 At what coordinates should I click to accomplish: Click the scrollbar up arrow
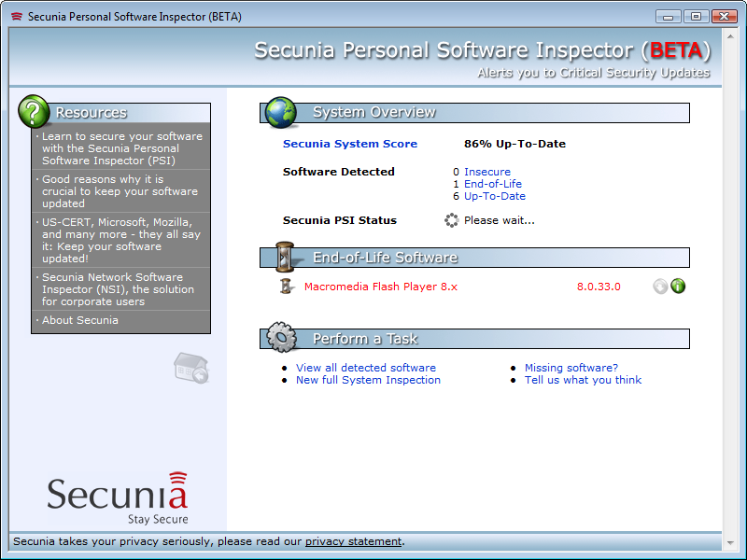pos(730,35)
